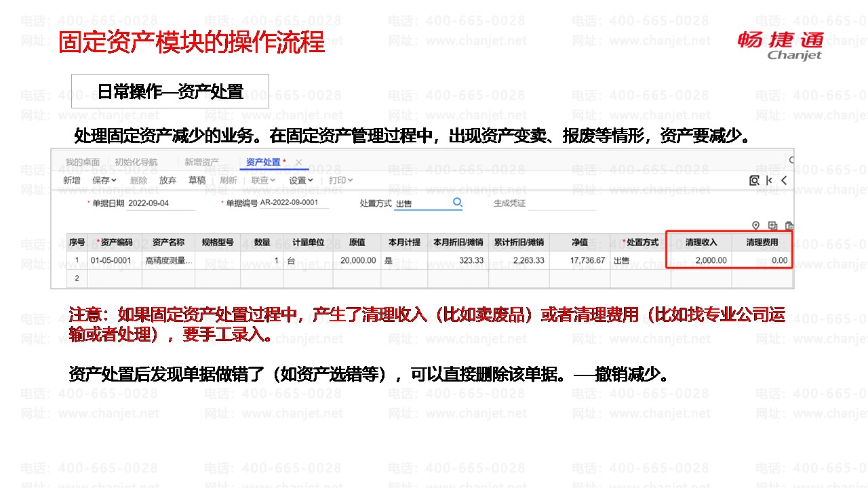Screen dimensions: 868x488
Task: Click the 累计折旧/摊销 column header
Action: (x=519, y=242)
